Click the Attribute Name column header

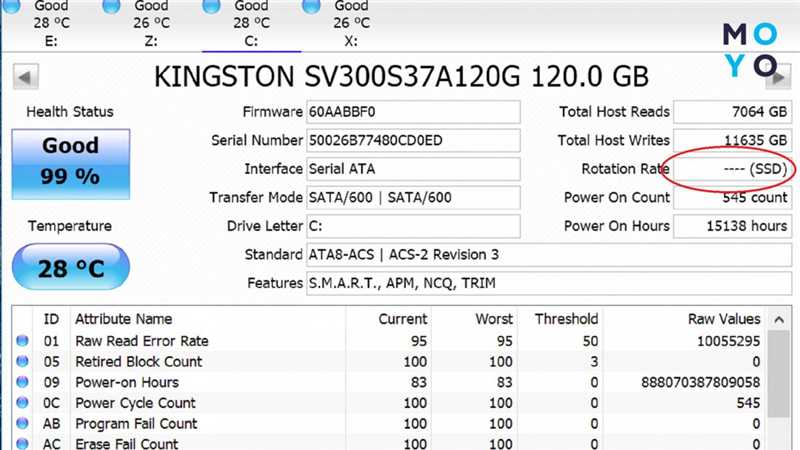(x=208, y=319)
